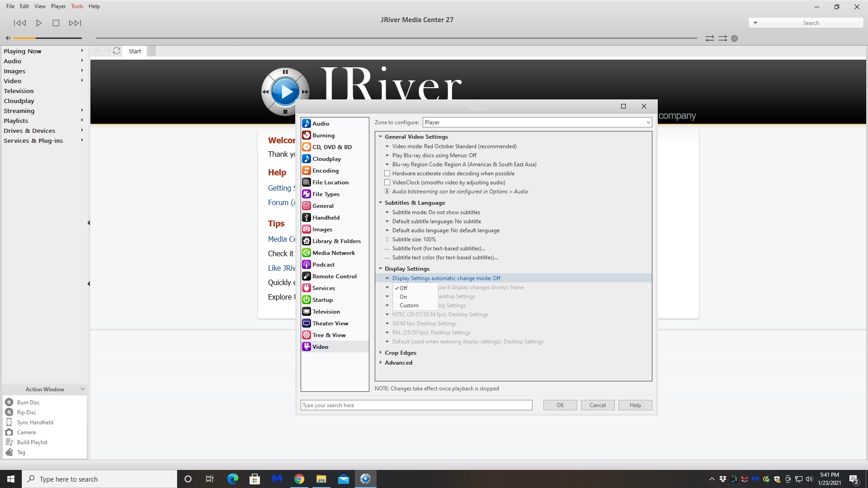Open Services options category

click(335, 288)
